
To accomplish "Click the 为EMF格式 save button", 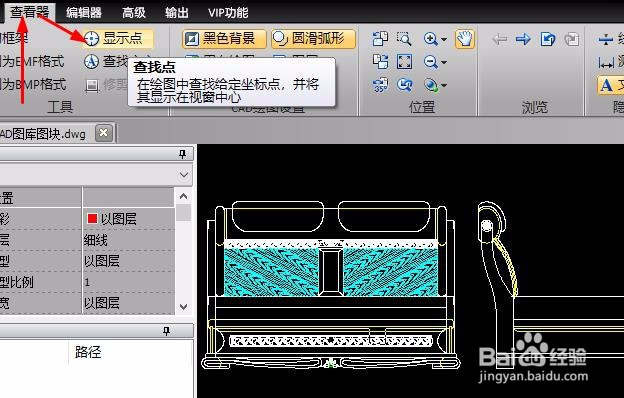I will pyautogui.click(x=32, y=61).
